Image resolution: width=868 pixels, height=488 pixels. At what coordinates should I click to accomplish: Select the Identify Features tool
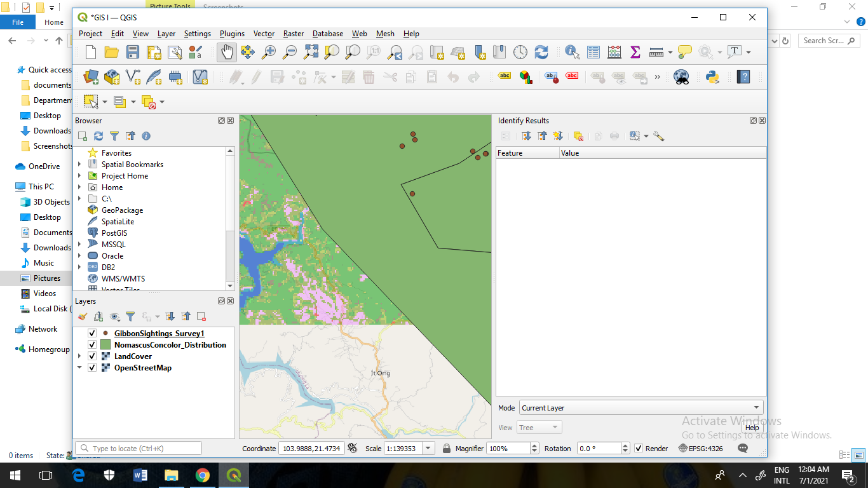coord(572,52)
